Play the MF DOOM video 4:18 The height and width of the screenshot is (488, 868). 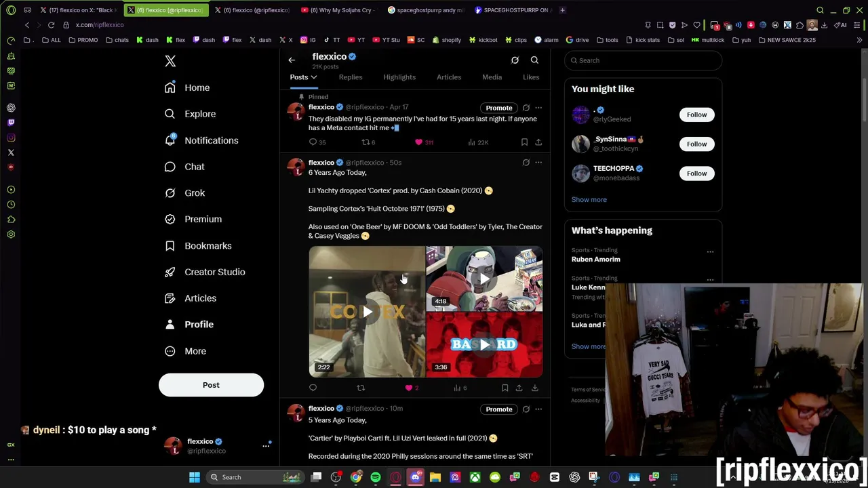click(484, 279)
